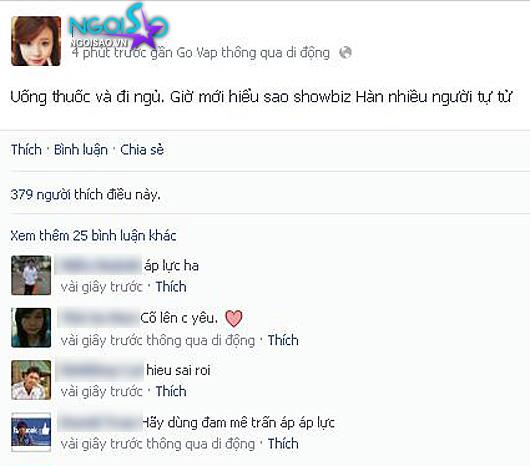Viewport: 530px width, 466px height.
Task: Like the 'hieu sai roi' comment
Action: point(171,391)
